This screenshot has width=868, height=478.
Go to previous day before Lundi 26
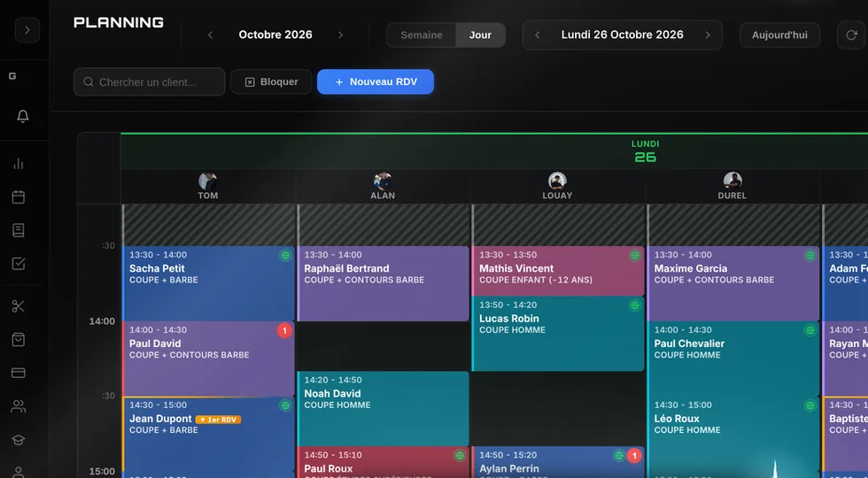coord(537,35)
